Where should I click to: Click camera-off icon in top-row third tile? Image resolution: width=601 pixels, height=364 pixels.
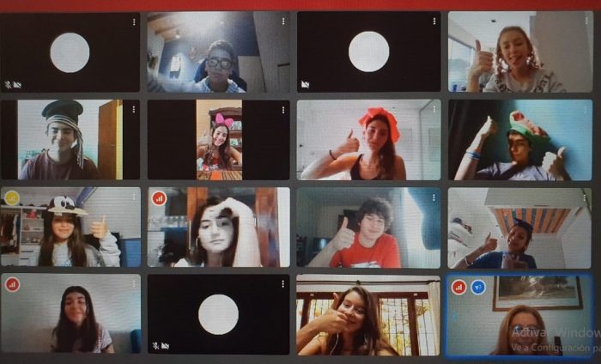(305, 84)
